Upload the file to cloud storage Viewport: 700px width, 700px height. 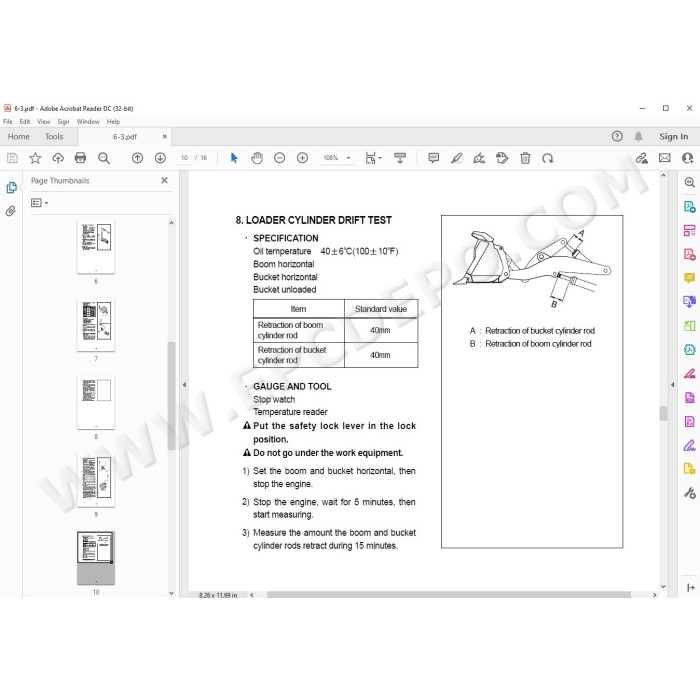click(58, 158)
